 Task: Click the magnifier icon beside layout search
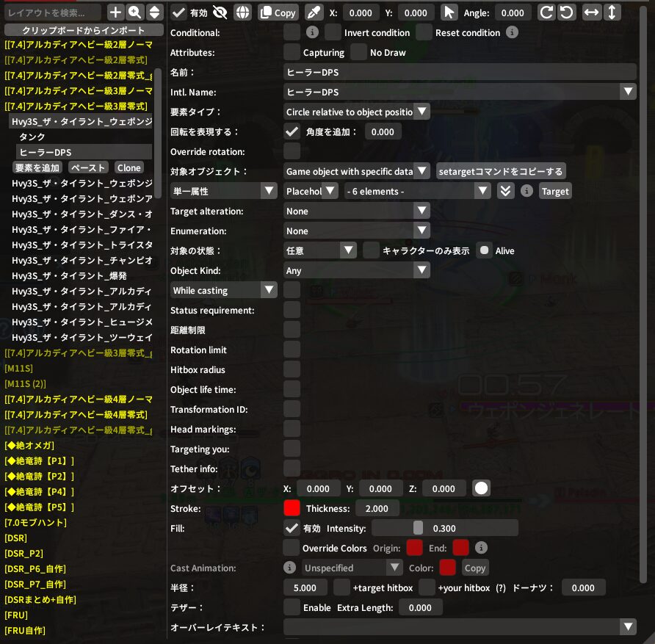(134, 12)
